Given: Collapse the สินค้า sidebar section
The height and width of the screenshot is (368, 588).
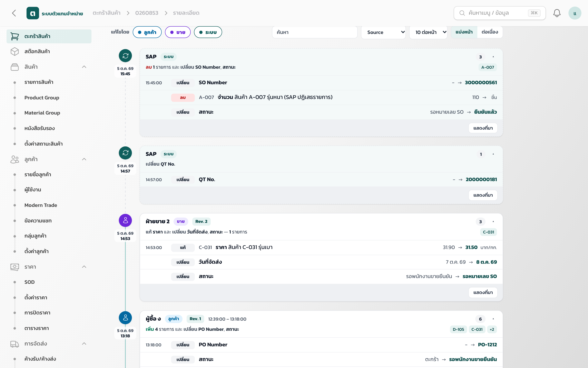Looking at the screenshot, I should (x=84, y=67).
